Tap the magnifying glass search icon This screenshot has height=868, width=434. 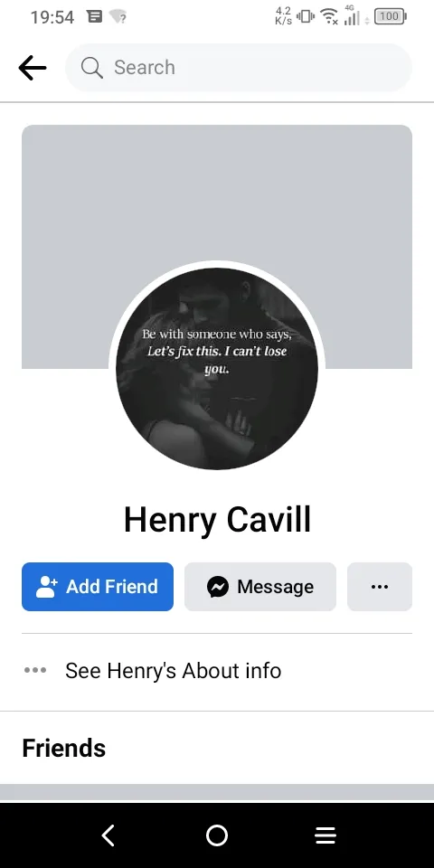click(x=92, y=68)
